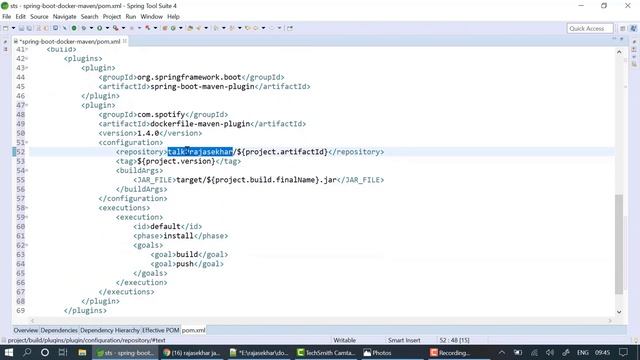The width and height of the screenshot is (640, 360).
Task: Open the Boot Dashboard green icon
Action: (74, 28)
